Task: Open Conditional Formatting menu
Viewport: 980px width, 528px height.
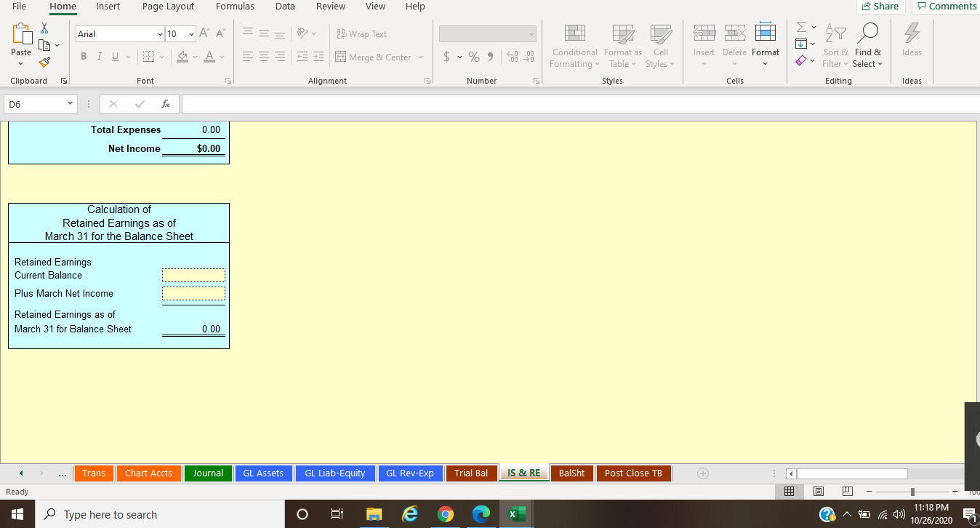Action: click(x=574, y=46)
